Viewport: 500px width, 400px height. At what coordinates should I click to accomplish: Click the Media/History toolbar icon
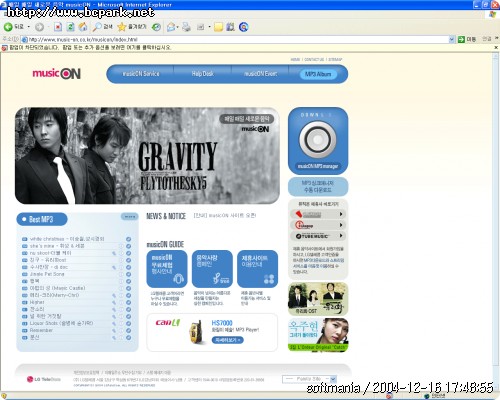(x=156, y=27)
